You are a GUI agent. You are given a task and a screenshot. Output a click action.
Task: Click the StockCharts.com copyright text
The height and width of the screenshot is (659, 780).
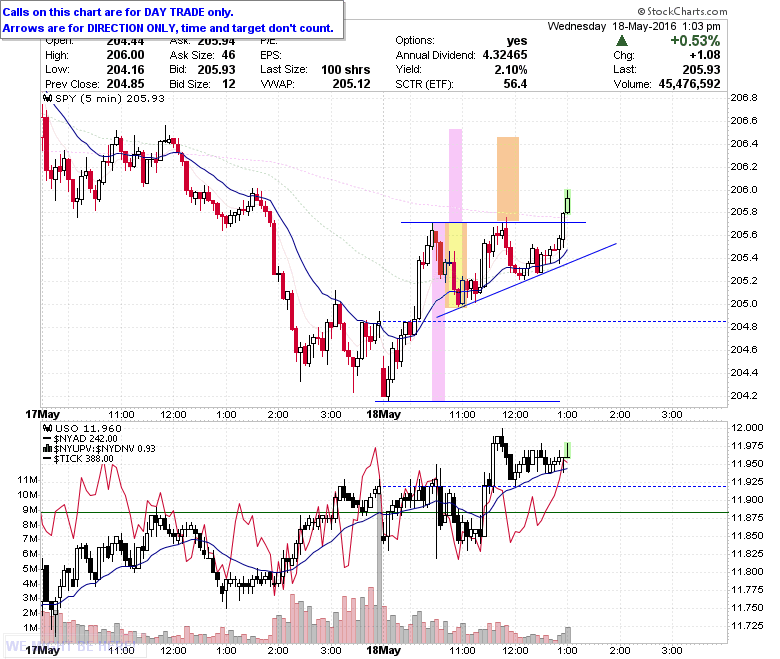point(682,11)
